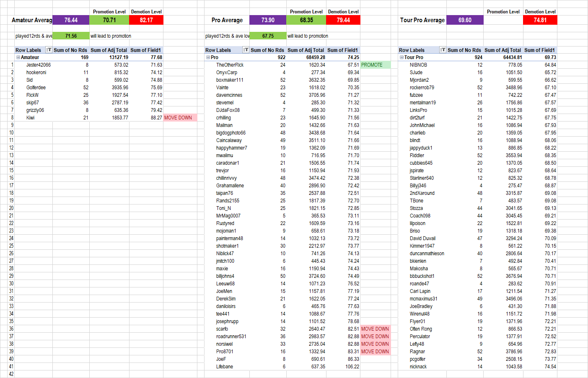The width and height of the screenshot is (588, 378).
Task: Select player NIBNOB in Tour Pro list
Action: 418,65
